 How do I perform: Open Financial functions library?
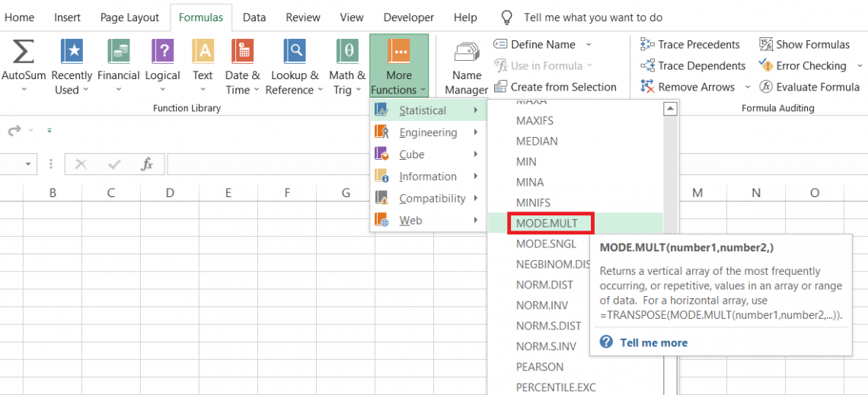pos(118,53)
